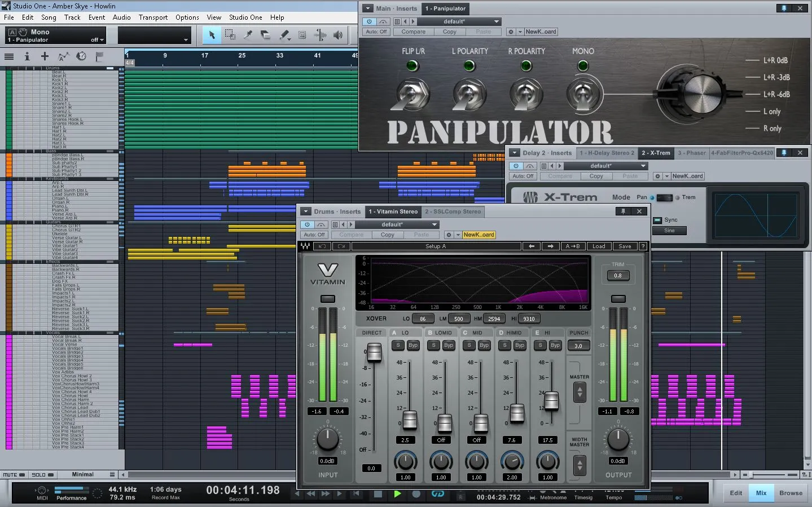The width and height of the screenshot is (812, 507).
Task: Click the Waves logo in Vitamin toolbar
Action: pyautogui.click(x=305, y=246)
